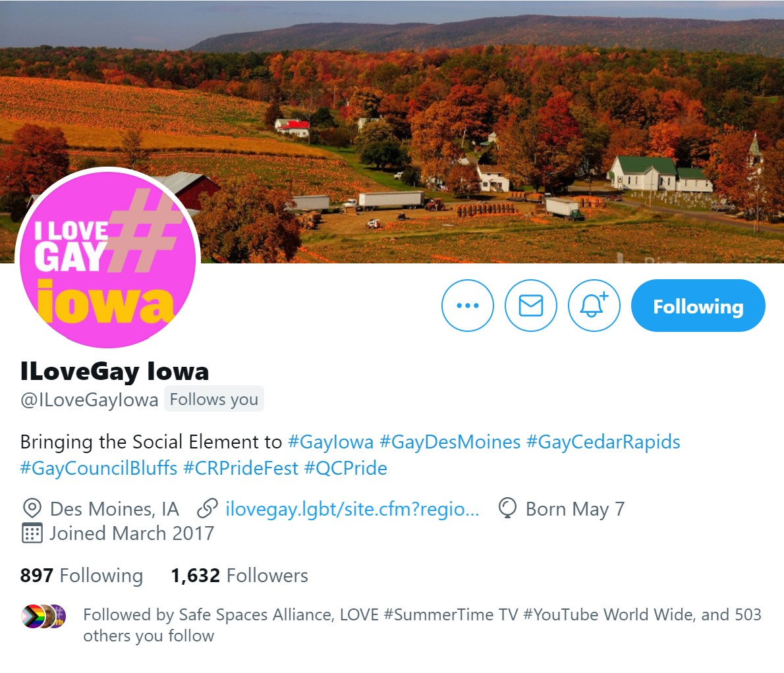Open the #GayCedarRapids hashtag link
The image size is (784, 673).
pos(603,442)
